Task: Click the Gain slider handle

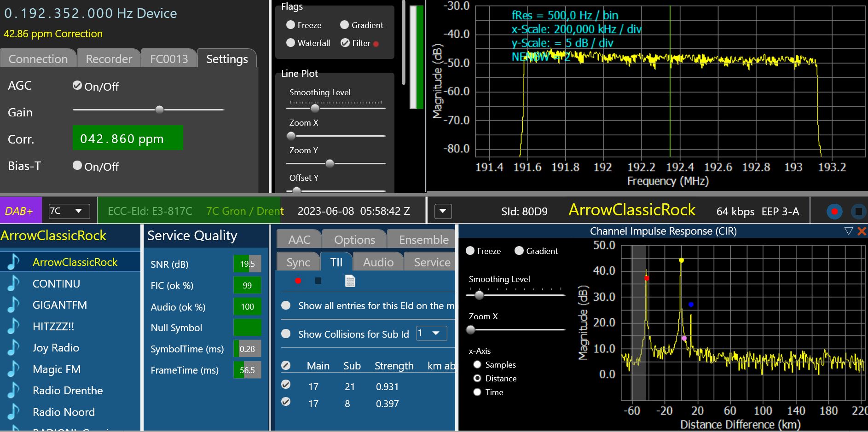Action: [159, 109]
